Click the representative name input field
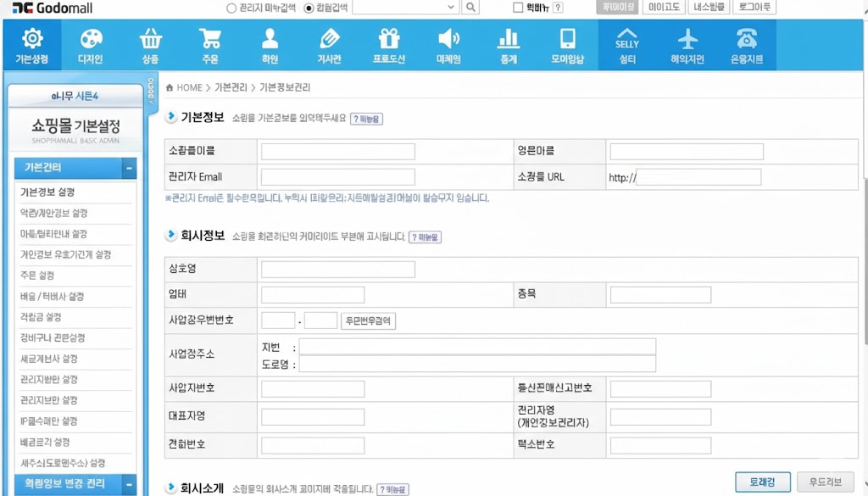 point(313,417)
